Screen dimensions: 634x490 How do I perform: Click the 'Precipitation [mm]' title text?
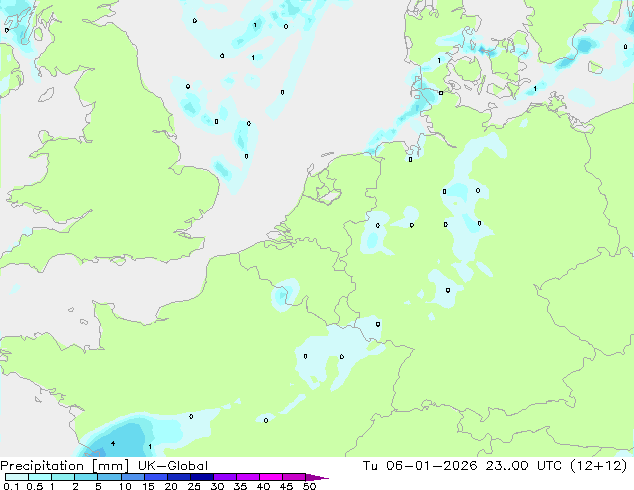pyautogui.click(x=65, y=466)
